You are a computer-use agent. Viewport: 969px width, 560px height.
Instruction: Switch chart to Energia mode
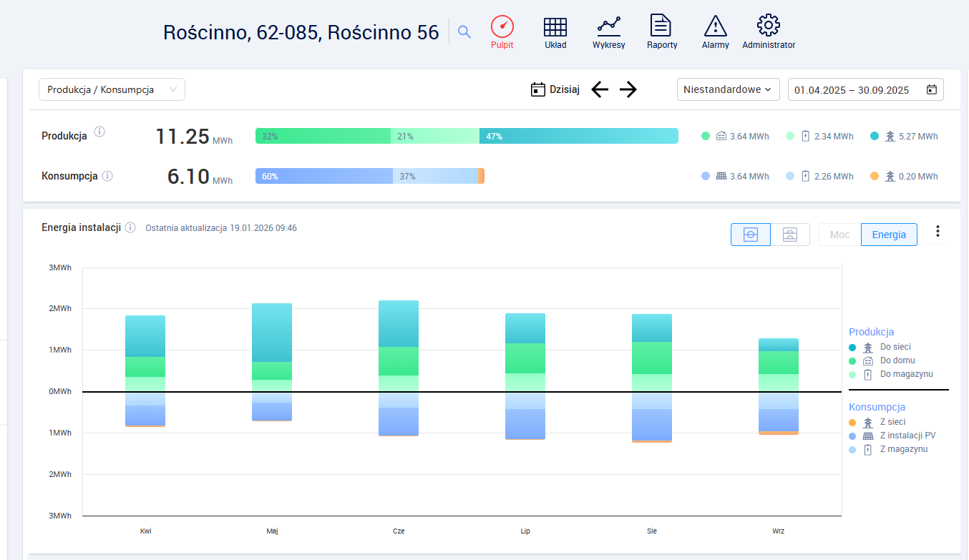pyautogui.click(x=889, y=235)
